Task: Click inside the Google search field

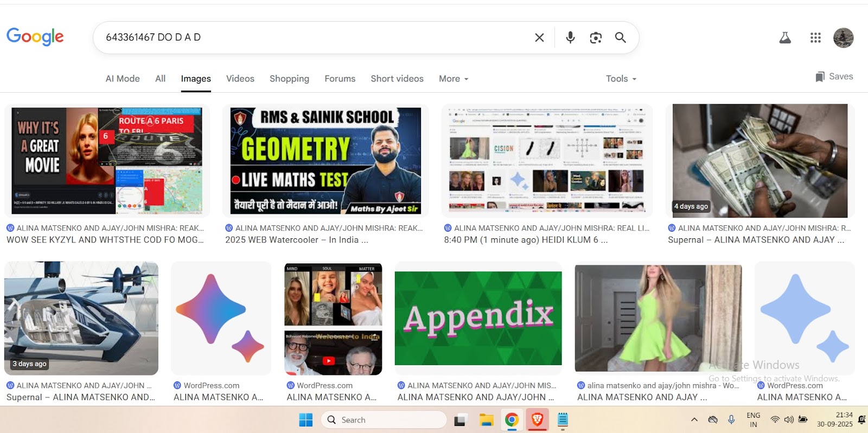Action: click(x=315, y=37)
